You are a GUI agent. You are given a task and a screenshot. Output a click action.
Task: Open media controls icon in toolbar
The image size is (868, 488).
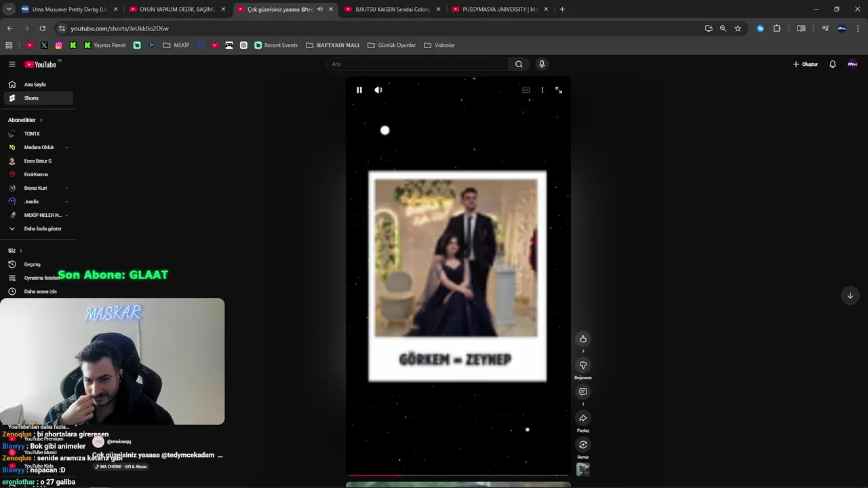pos(825,28)
